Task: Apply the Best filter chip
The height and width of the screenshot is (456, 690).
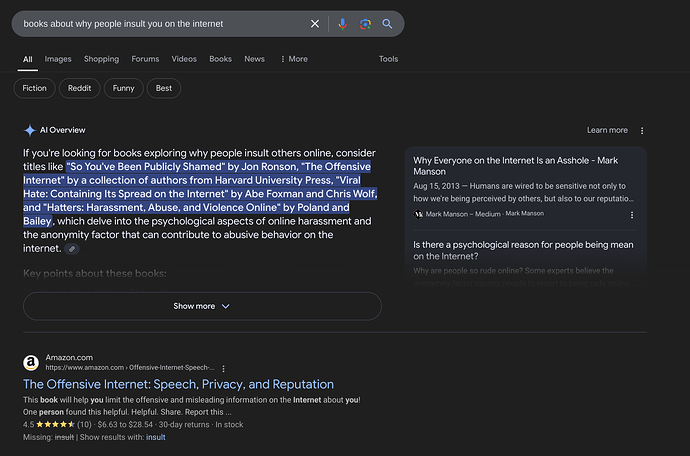Action: [x=164, y=88]
